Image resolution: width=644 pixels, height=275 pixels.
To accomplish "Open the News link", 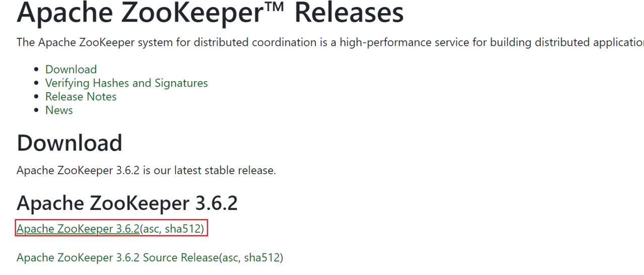I will click(x=59, y=110).
